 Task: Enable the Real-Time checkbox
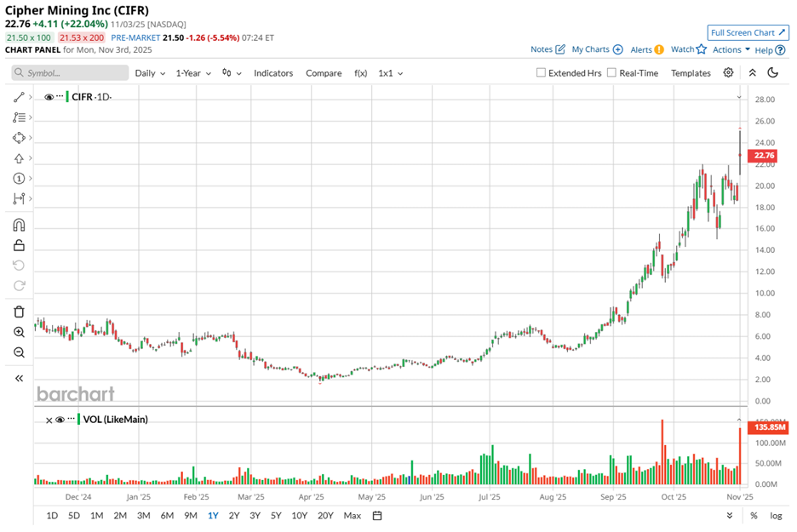point(611,72)
